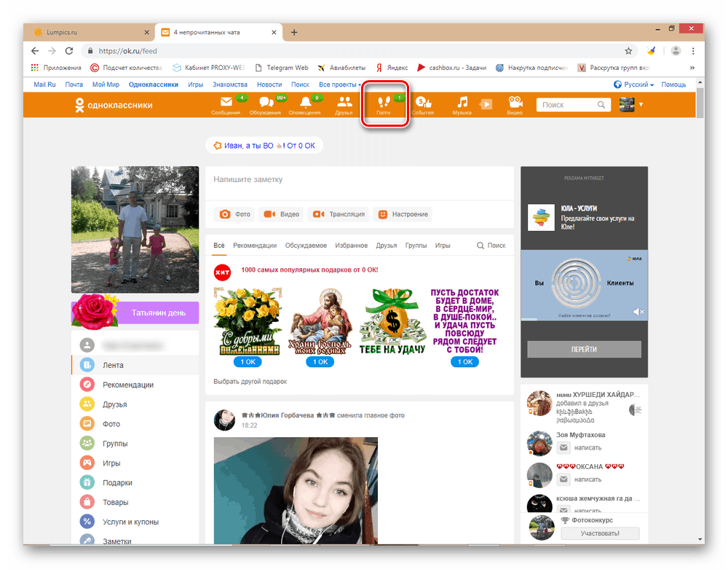Open the Mail.Ru link in top bar
Screen dimensions: 728x569
click(44, 85)
